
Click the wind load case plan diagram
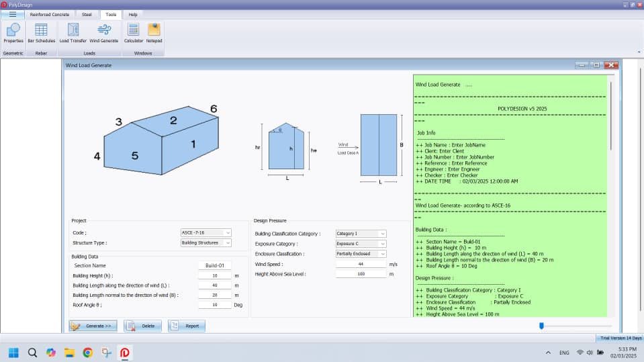coord(371,148)
